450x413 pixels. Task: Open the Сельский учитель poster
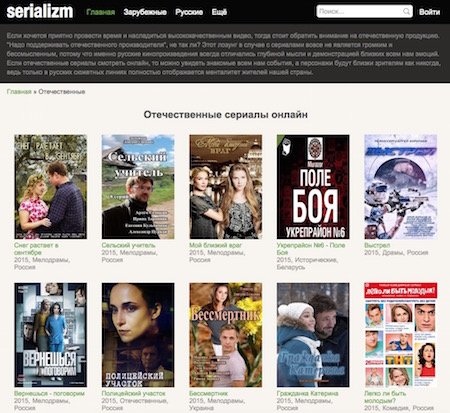(138, 187)
